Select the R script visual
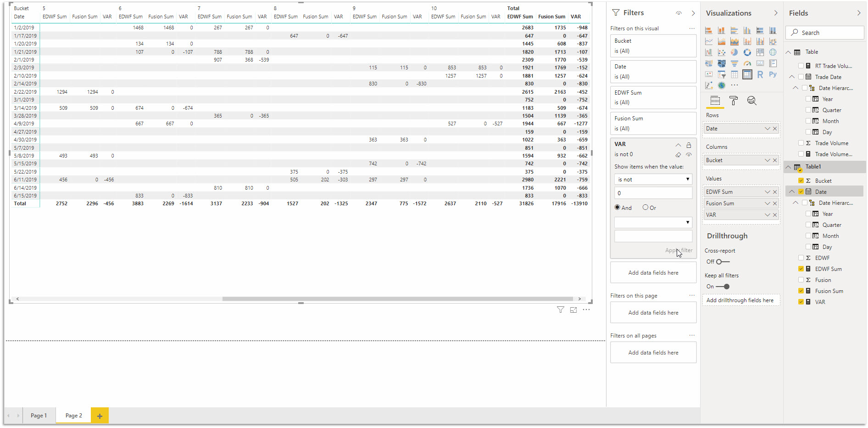 760,74
